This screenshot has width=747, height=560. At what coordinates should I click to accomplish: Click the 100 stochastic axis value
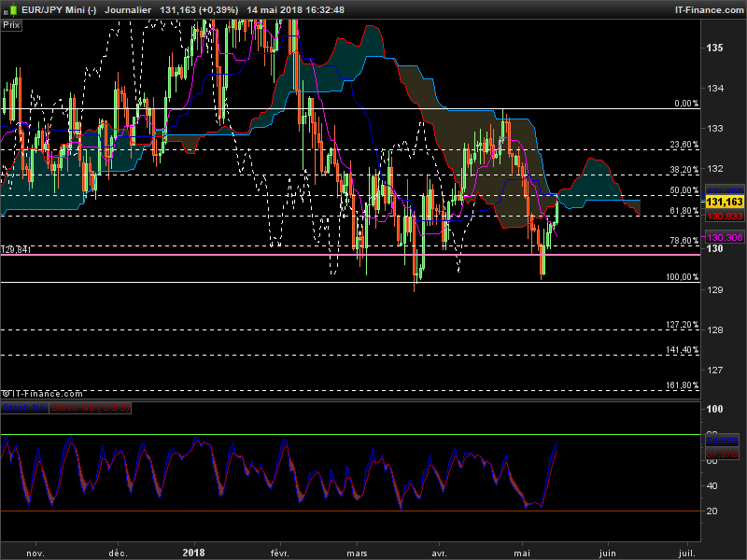click(x=714, y=409)
